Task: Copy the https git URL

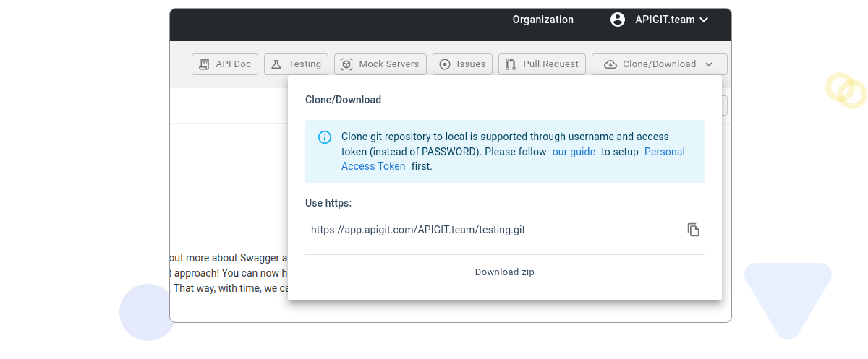Action: (x=693, y=230)
